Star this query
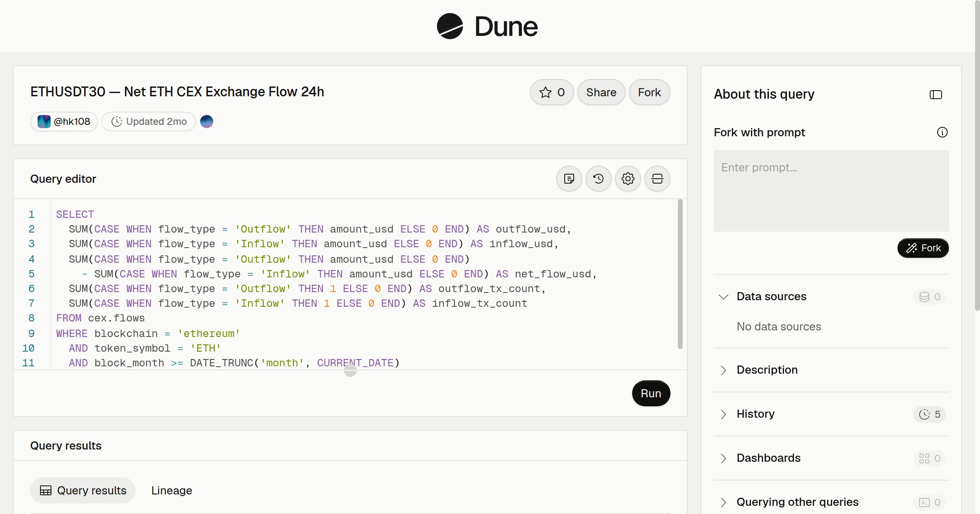 (552, 92)
